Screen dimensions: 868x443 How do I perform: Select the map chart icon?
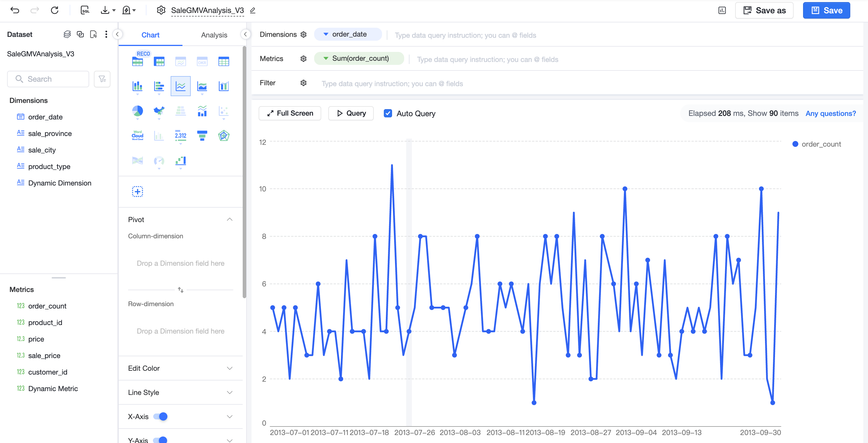pos(159,111)
